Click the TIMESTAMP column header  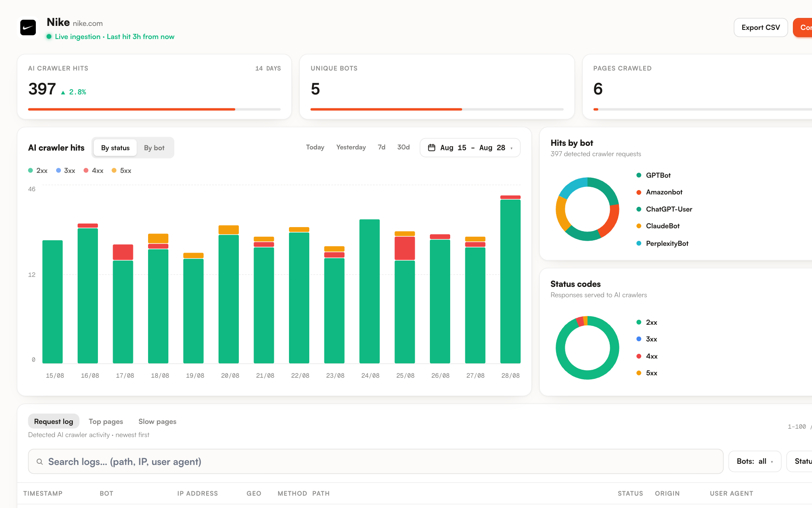(x=43, y=493)
